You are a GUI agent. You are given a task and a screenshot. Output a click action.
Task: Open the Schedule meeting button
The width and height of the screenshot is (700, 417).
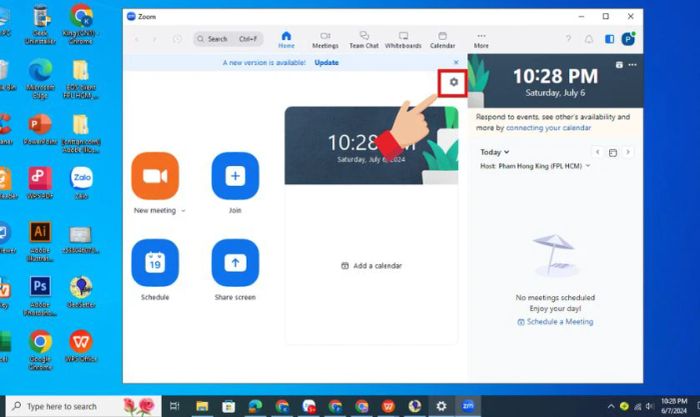point(155,263)
